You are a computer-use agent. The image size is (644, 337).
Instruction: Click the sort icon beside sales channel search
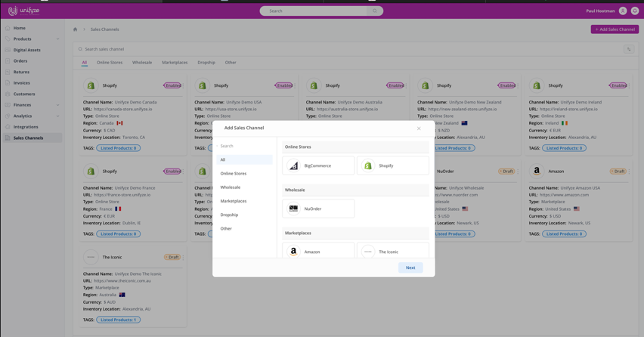point(629,49)
